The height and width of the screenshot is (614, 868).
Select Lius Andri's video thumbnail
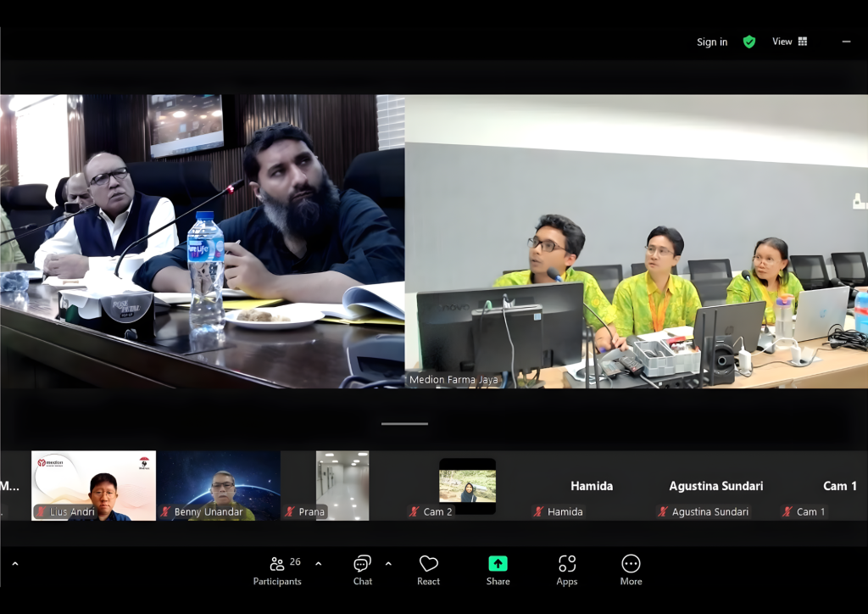(x=93, y=485)
